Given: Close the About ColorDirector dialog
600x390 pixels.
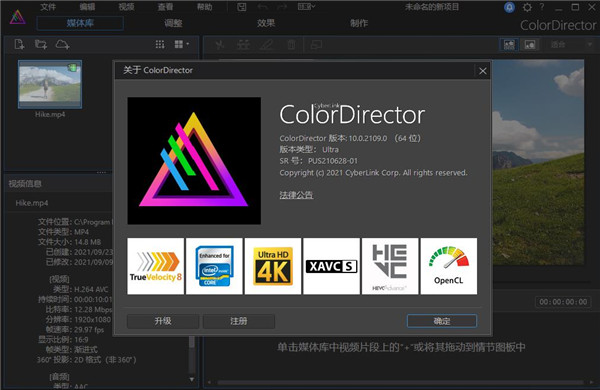Looking at the screenshot, I should [x=483, y=71].
